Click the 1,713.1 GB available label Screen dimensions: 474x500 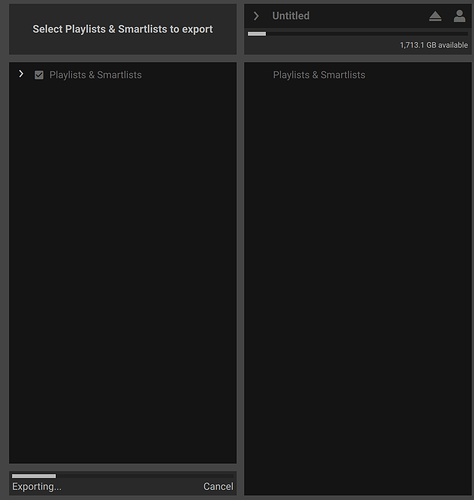point(434,45)
